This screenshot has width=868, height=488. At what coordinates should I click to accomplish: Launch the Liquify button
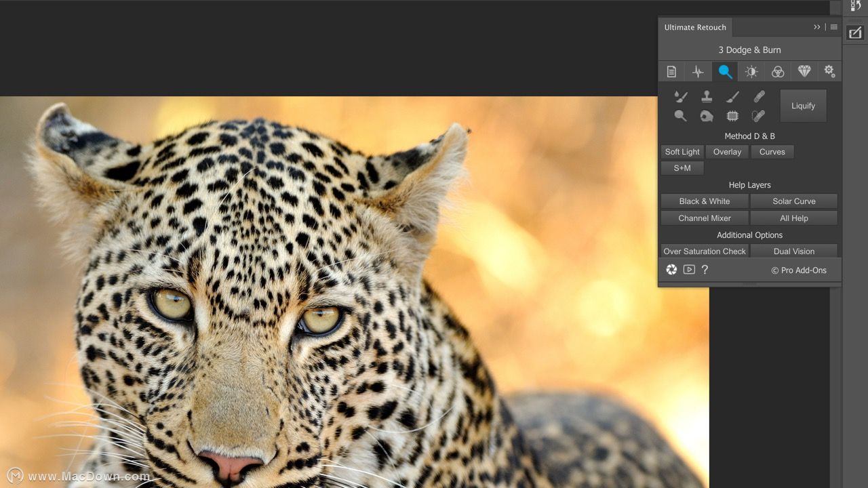pos(803,106)
